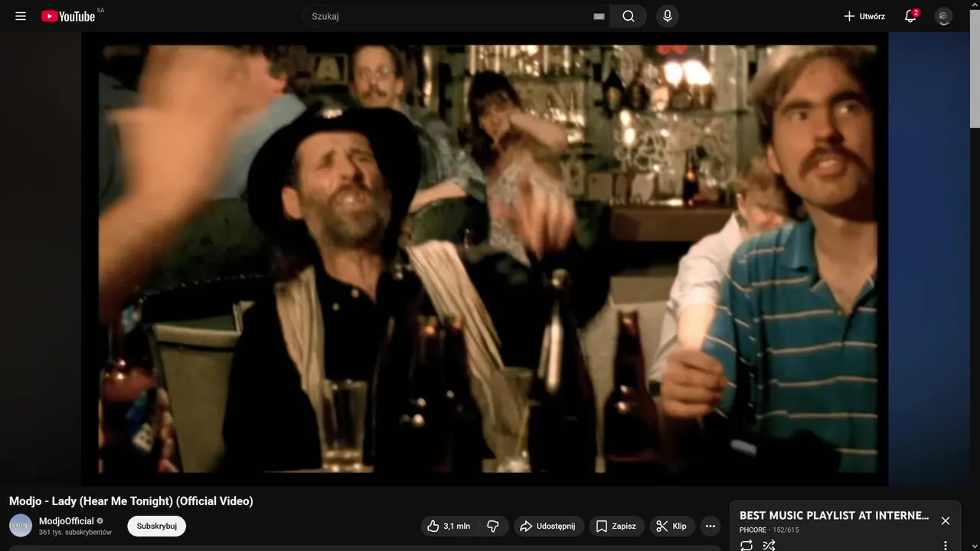980x551 pixels.
Task: Click the magnifier search button
Action: click(629, 16)
